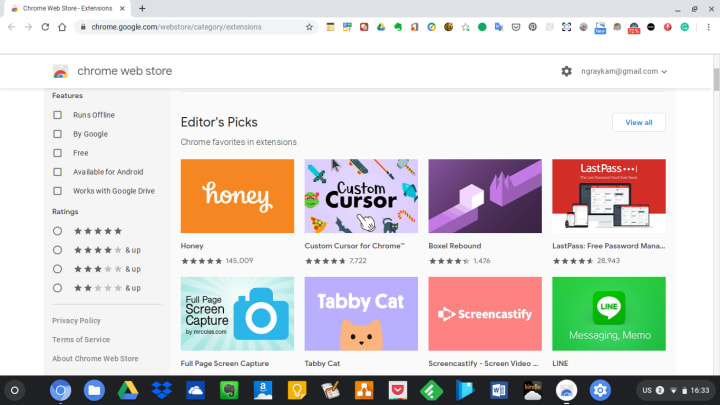Tick the Free filter checkbox

coord(57,153)
